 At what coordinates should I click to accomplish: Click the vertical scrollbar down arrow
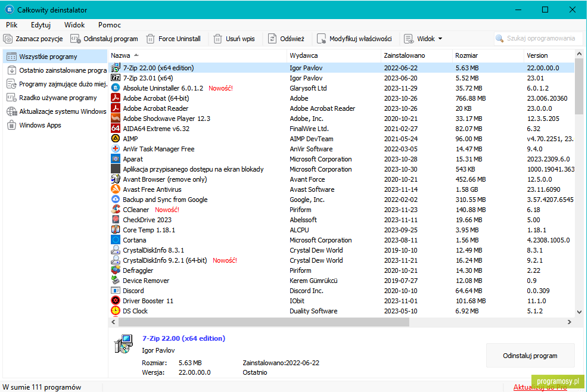(x=579, y=312)
